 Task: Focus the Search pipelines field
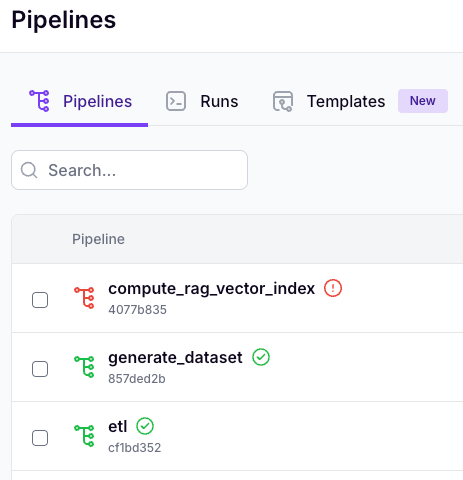(129, 170)
